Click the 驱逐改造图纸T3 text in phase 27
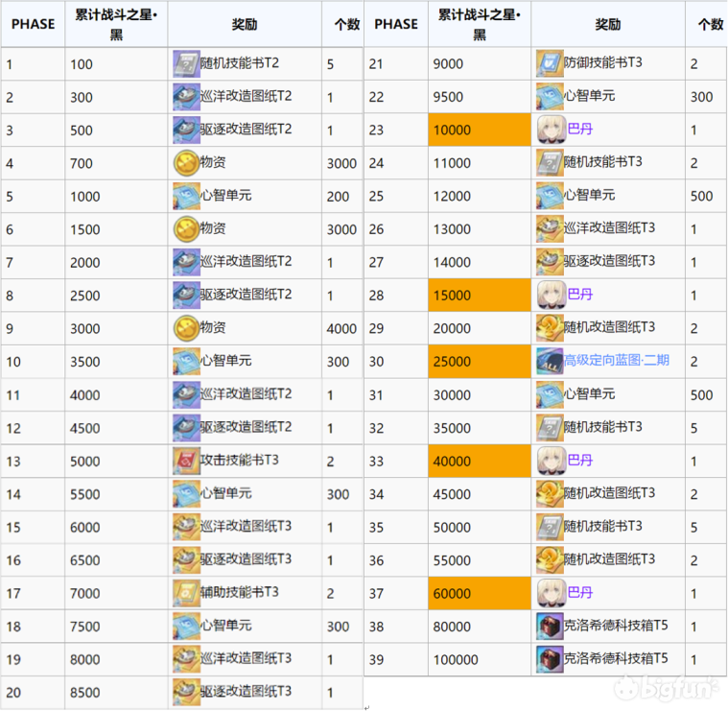Screen dimensions: 728x711 pyautogui.click(x=609, y=261)
